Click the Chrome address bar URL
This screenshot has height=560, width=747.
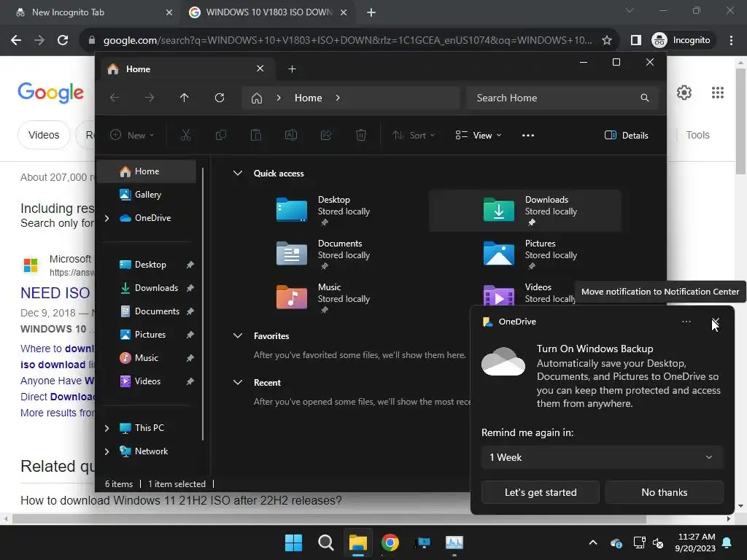tap(348, 41)
